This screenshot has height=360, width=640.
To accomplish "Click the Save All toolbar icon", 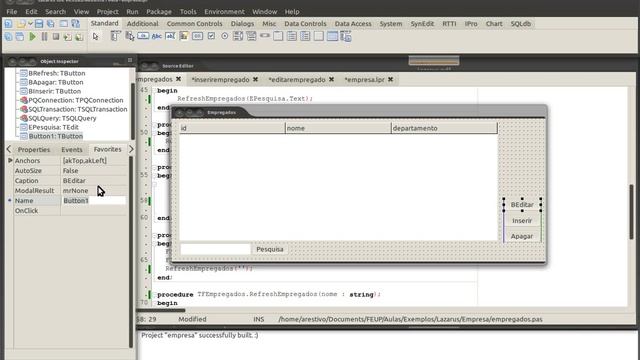I will click(51, 24).
